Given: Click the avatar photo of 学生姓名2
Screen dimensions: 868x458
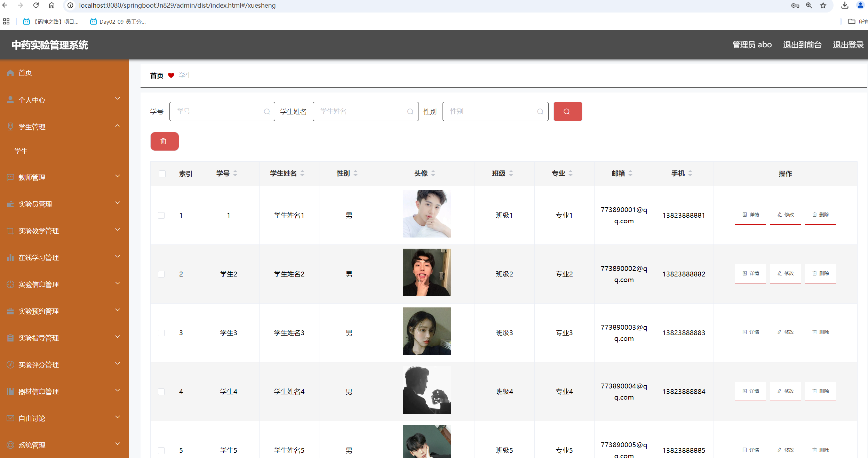Looking at the screenshot, I should point(427,272).
